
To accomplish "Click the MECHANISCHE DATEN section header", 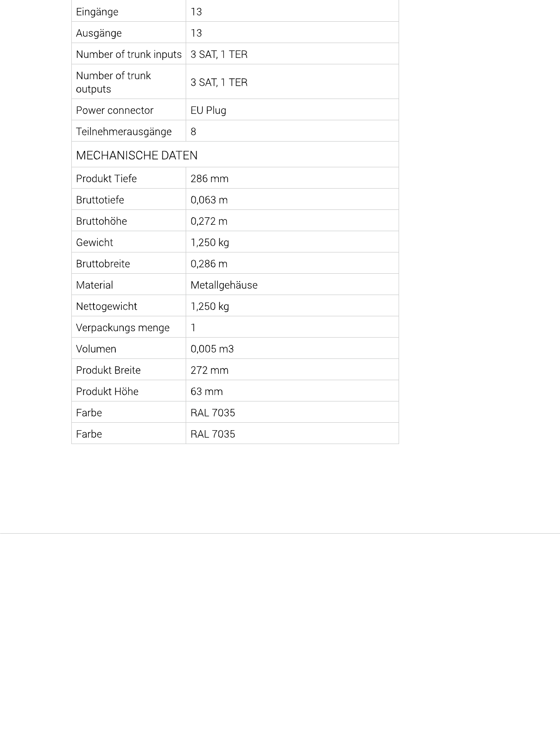I will [x=137, y=155].
